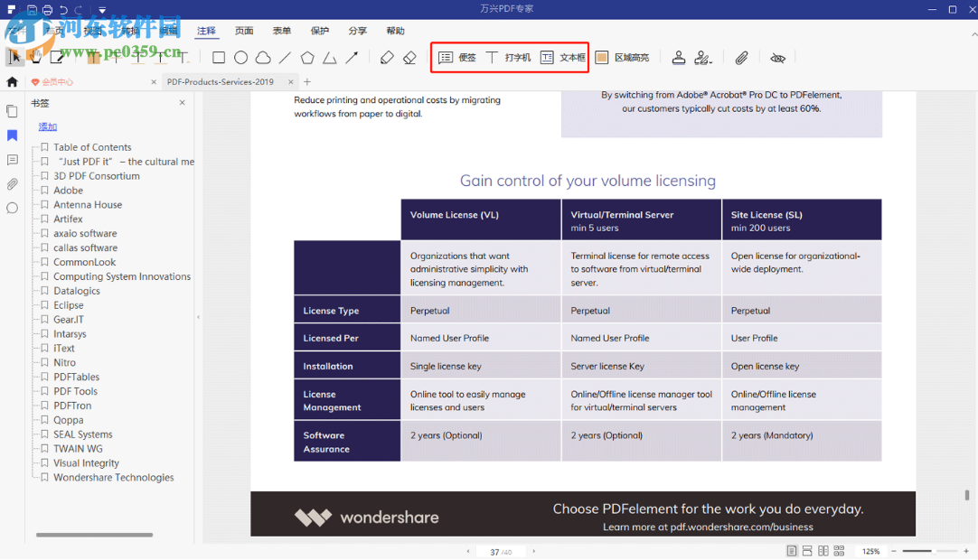
Task: Open the comments list sidebar panel
Action: [x=12, y=160]
